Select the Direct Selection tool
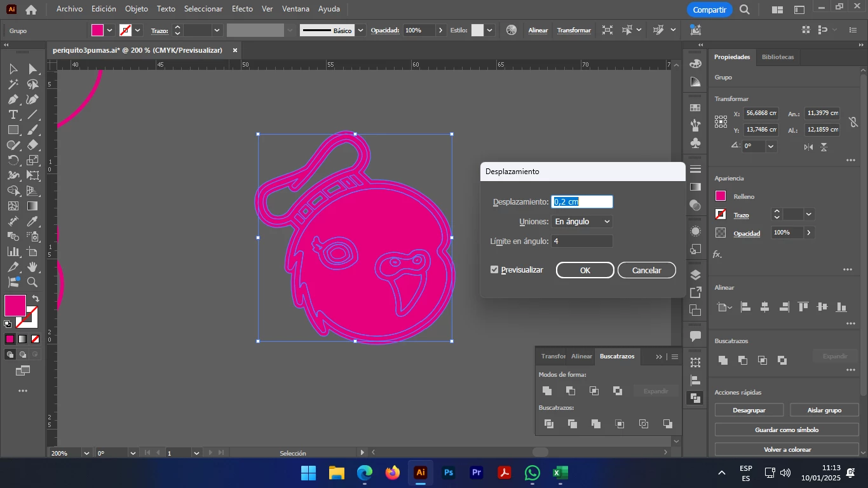Screen dimensions: 868x488 coord(32,69)
